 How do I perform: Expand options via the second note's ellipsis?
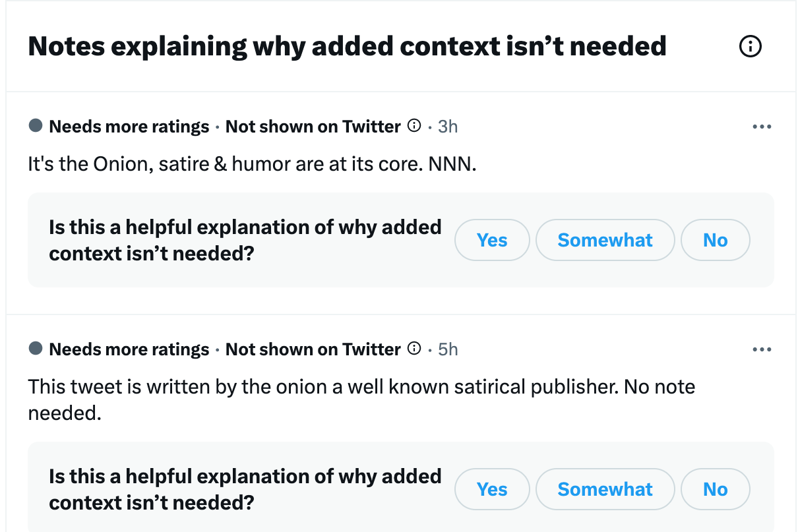(762, 349)
